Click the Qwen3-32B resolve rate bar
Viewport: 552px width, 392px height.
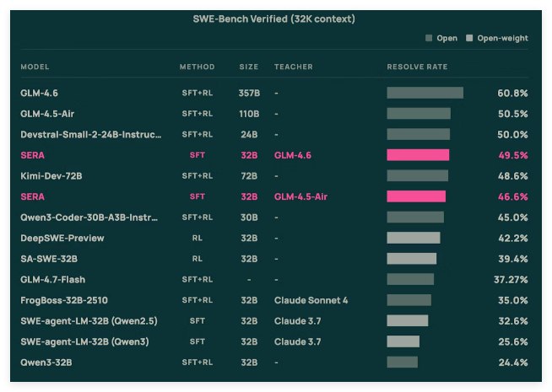pos(402,362)
